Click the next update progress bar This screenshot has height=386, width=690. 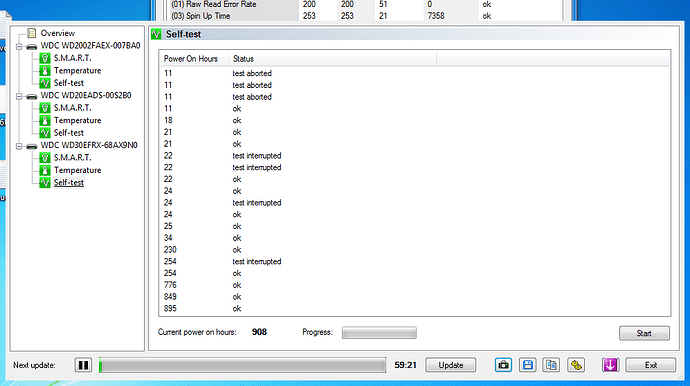242,365
